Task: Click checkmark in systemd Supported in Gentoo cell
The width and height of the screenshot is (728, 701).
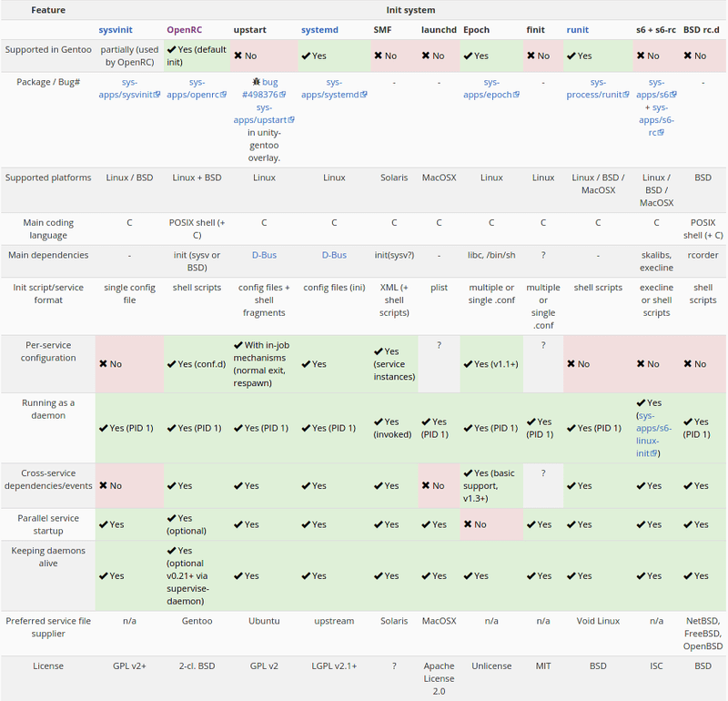Action: [306, 56]
